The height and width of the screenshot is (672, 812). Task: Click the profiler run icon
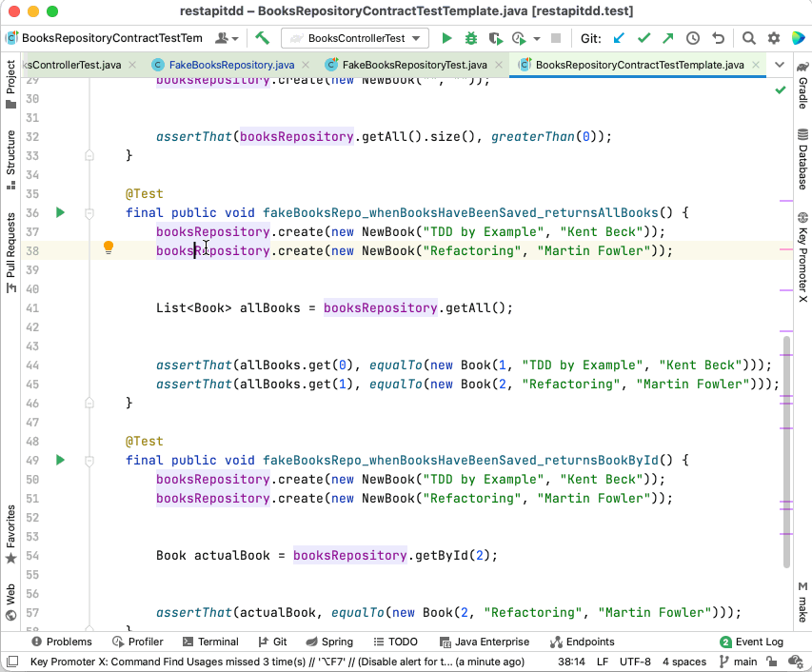pos(519,38)
